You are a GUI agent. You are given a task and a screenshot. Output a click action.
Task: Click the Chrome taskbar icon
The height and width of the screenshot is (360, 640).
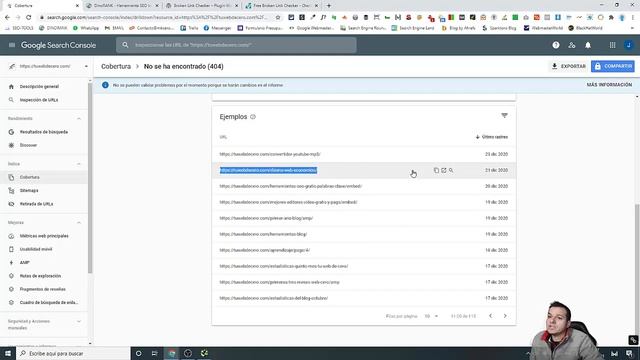click(172, 353)
